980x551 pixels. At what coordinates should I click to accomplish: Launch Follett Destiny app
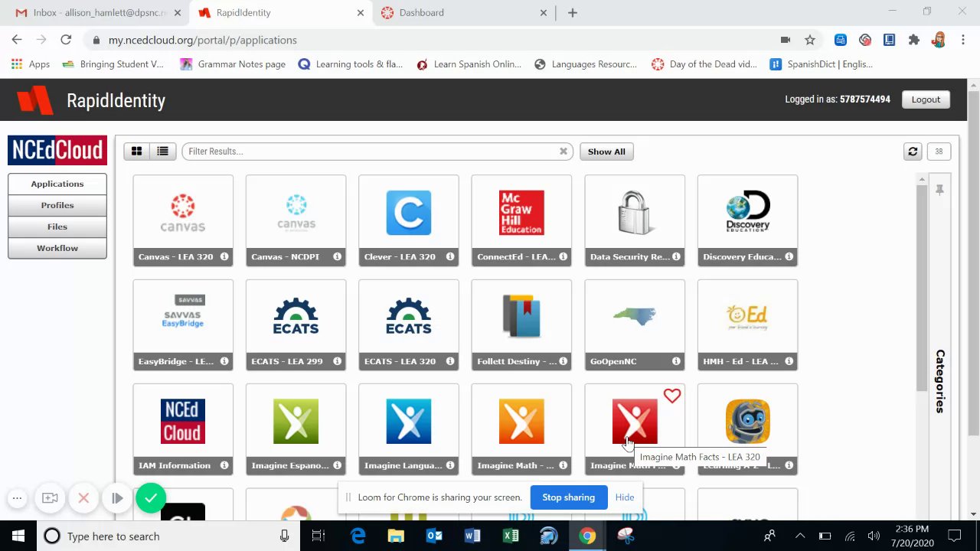click(521, 324)
